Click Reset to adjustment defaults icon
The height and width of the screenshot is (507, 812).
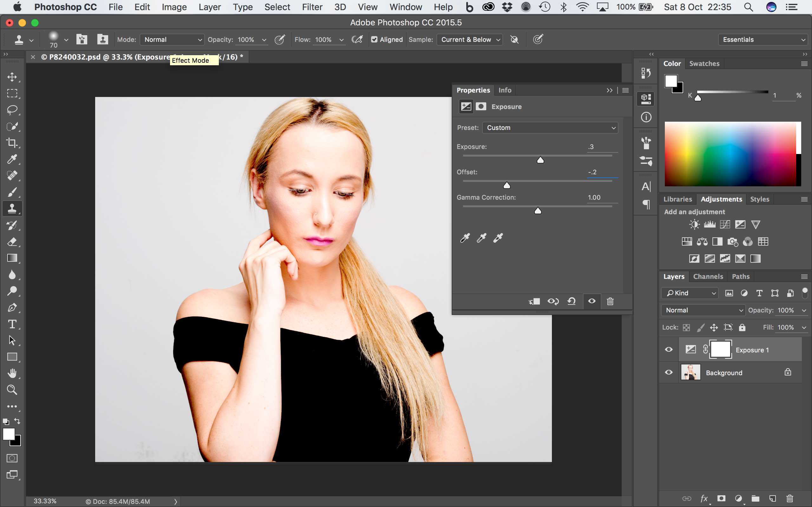click(x=572, y=301)
